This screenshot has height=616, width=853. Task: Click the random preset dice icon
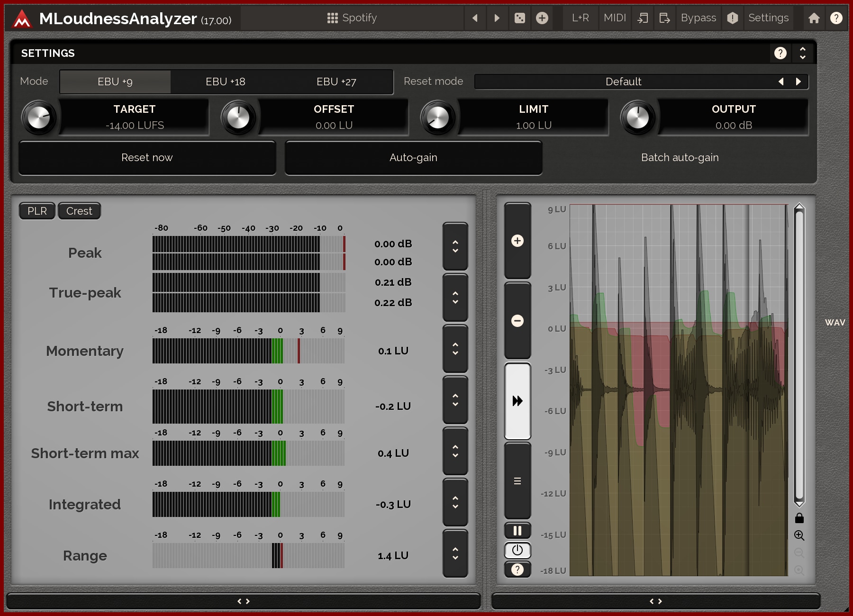[x=519, y=18]
